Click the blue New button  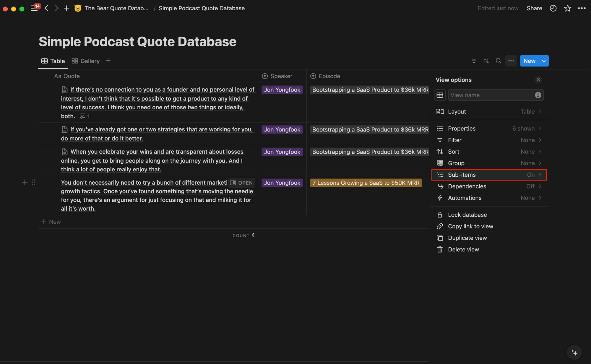(529, 61)
